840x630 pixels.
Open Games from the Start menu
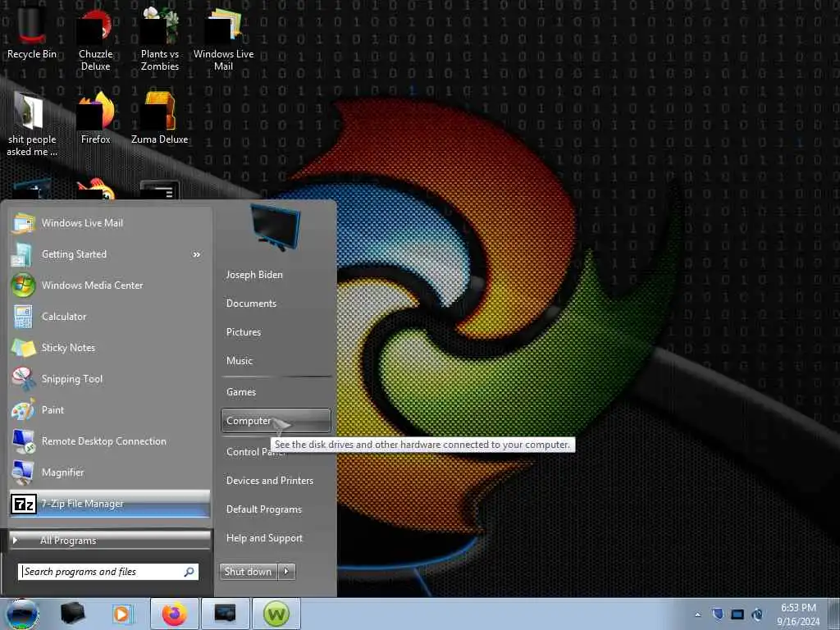pos(241,392)
